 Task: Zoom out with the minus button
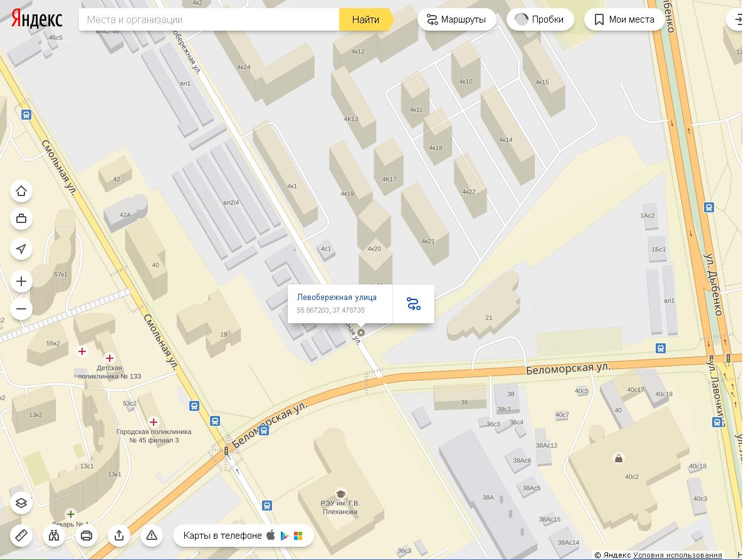point(21,309)
